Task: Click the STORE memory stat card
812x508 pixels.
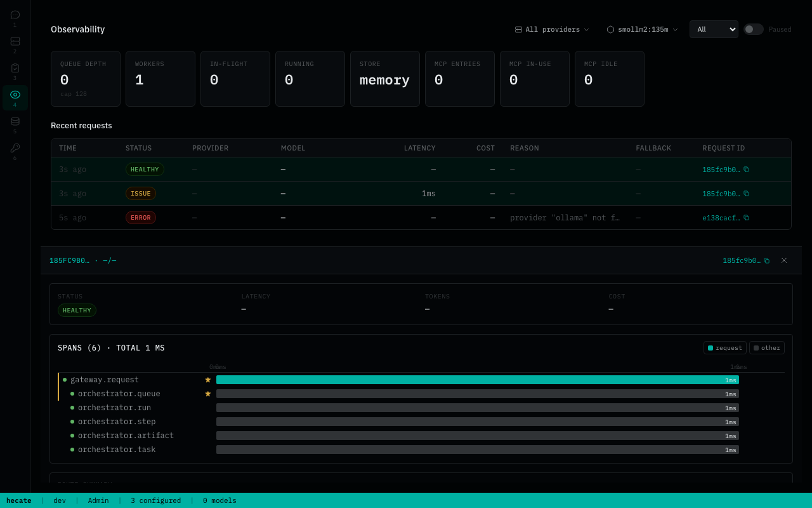Action: (385, 79)
